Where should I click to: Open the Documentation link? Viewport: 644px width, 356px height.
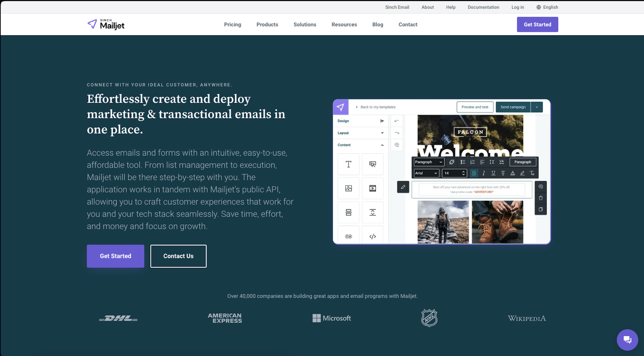483,7
